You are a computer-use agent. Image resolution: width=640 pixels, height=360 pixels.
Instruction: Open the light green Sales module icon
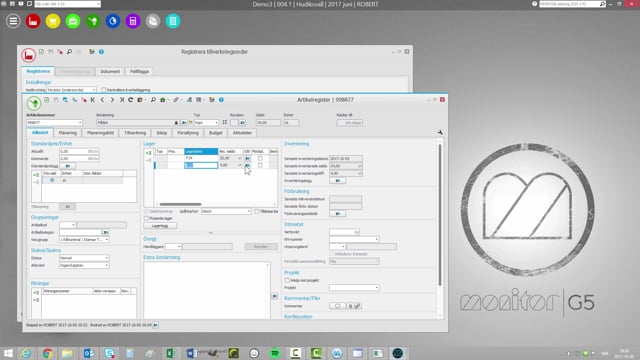click(x=73, y=21)
